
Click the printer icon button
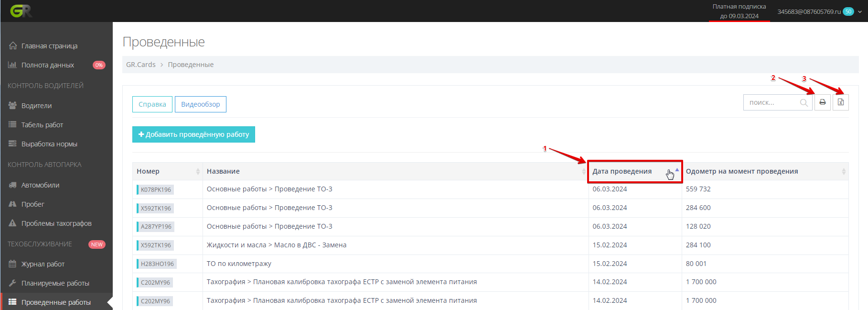coord(822,102)
